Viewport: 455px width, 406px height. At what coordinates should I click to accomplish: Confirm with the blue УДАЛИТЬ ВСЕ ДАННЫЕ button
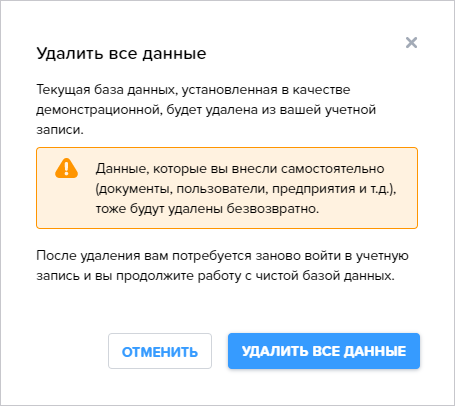click(x=324, y=351)
